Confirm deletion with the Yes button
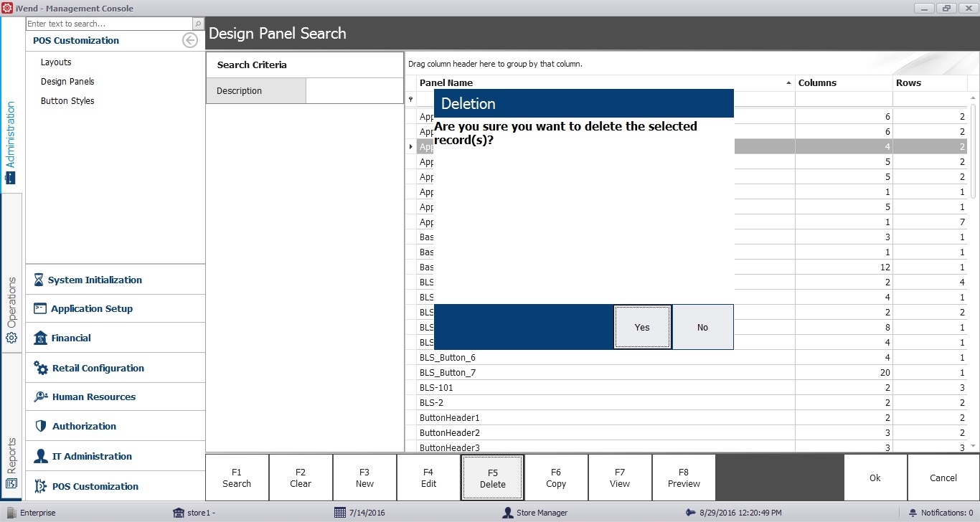 click(x=642, y=327)
